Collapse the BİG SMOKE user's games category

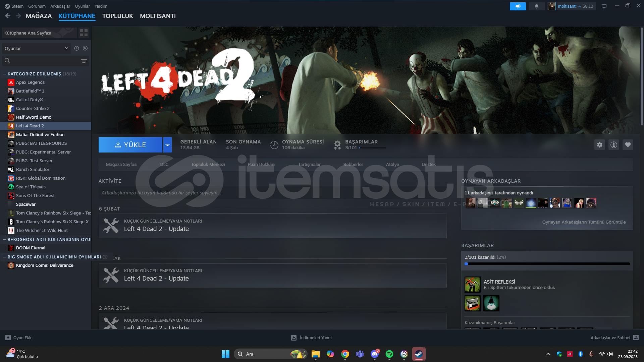4,257
